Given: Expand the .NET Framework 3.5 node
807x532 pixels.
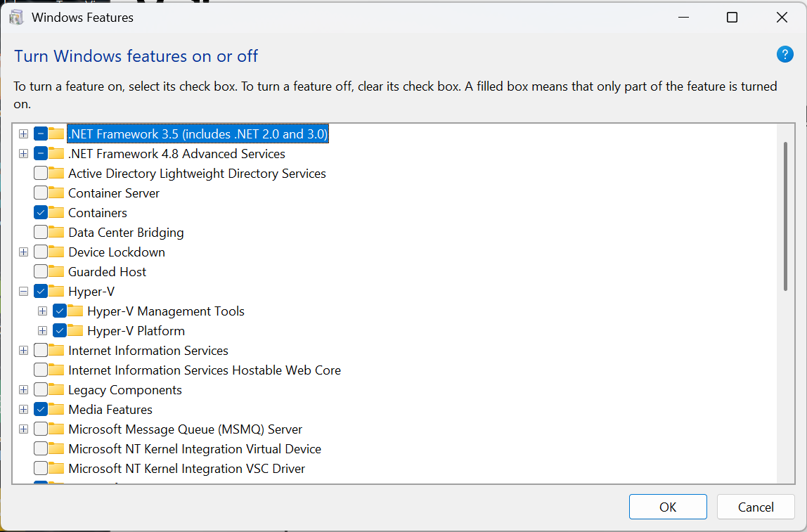Looking at the screenshot, I should click(x=24, y=134).
